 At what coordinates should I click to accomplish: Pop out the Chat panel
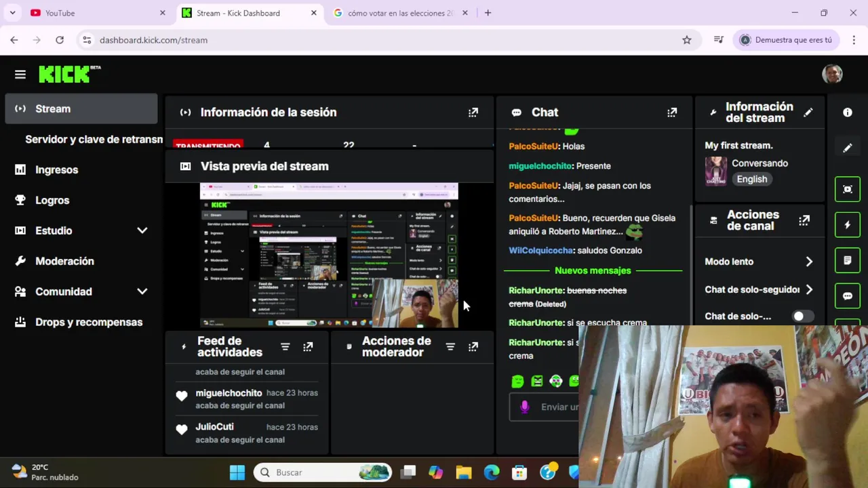(672, 113)
